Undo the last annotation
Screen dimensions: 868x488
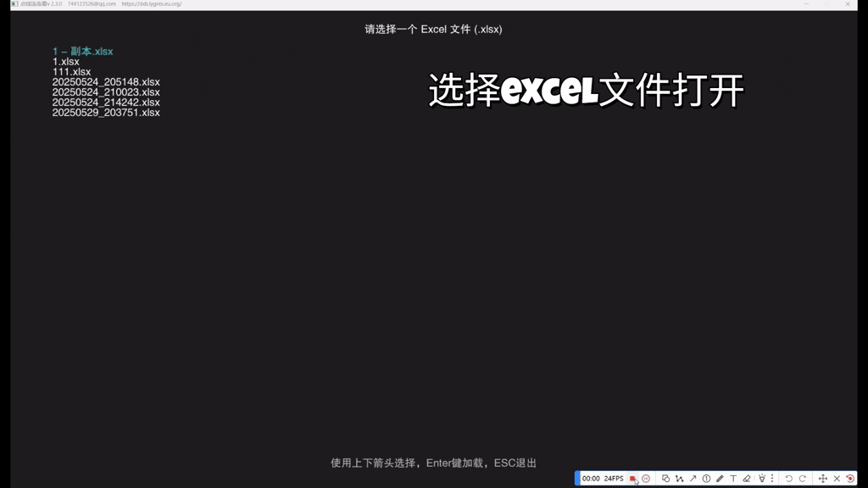pos(790,478)
